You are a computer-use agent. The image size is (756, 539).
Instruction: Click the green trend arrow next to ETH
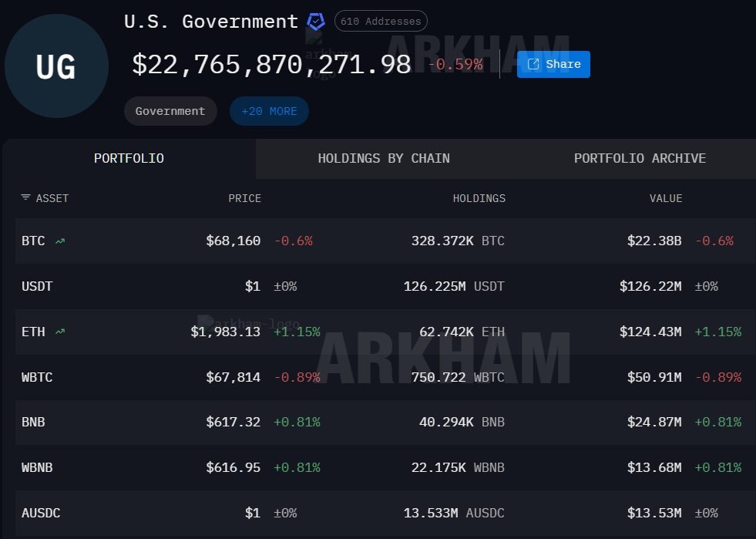59,331
